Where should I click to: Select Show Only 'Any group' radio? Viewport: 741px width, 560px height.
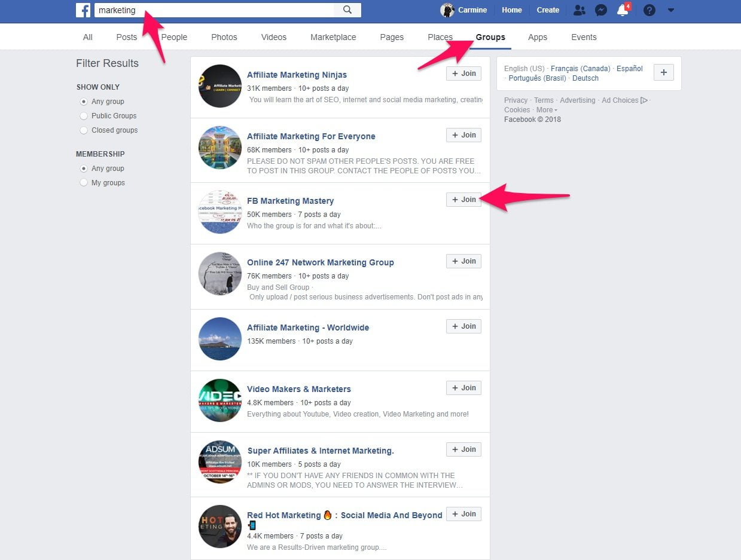coord(84,102)
